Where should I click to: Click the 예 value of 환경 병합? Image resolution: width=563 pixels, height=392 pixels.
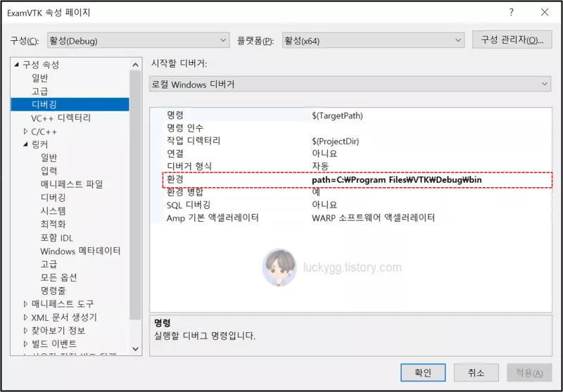[316, 192]
